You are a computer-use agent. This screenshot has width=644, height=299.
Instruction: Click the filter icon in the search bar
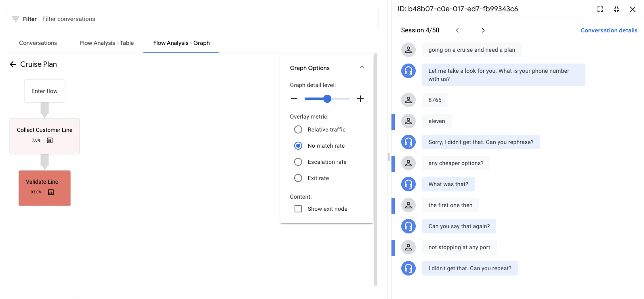point(16,19)
